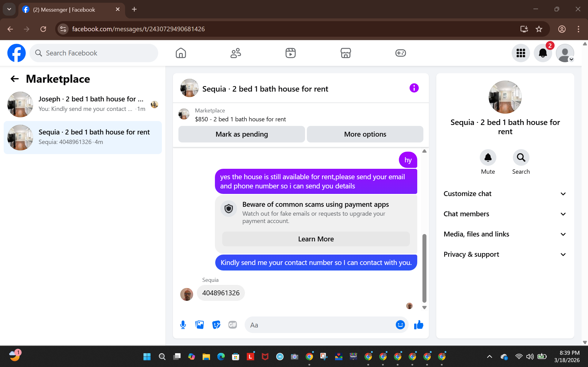
Task: Open the Marketplace store icon
Action: pyautogui.click(x=346, y=53)
